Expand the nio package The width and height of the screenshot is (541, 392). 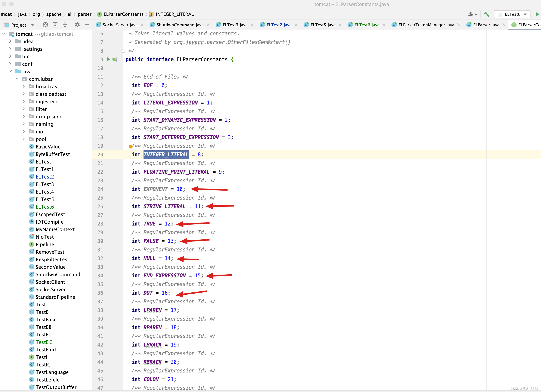click(x=24, y=132)
